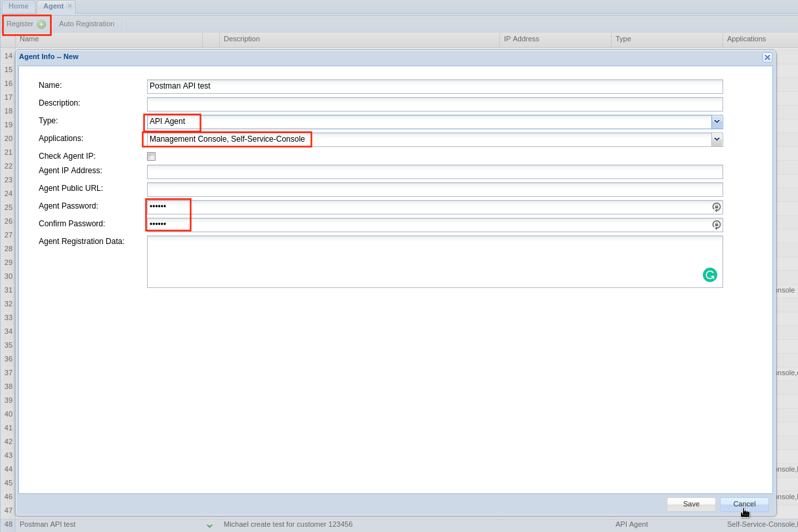Viewport: 798px width, 532px height.
Task: Click the Save button
Action: click(x=691, y=504)
